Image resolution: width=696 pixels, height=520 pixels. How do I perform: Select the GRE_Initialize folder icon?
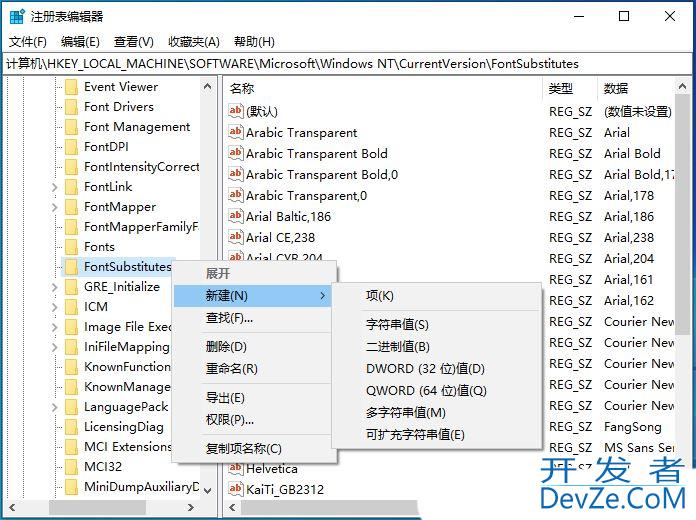coord(71,287)
